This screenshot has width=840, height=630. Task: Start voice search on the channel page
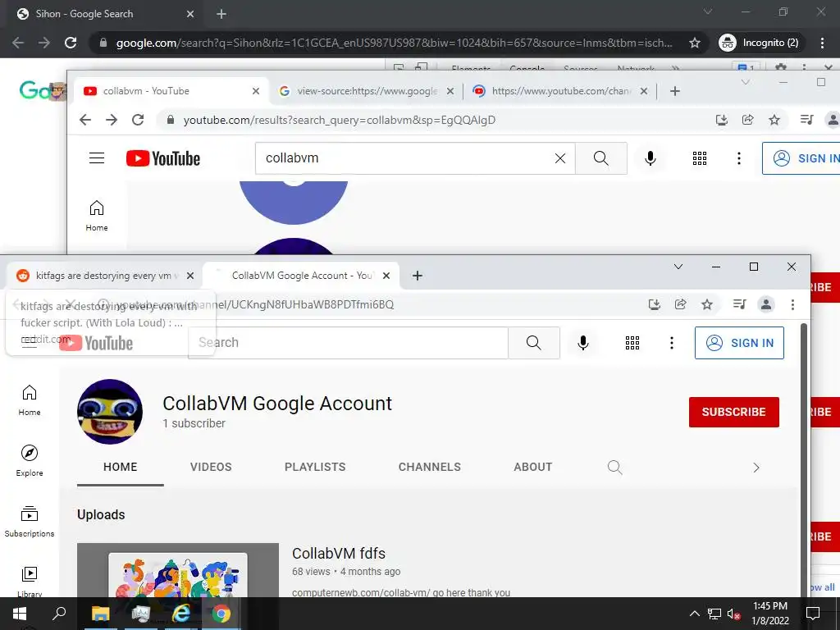[583, 343]
